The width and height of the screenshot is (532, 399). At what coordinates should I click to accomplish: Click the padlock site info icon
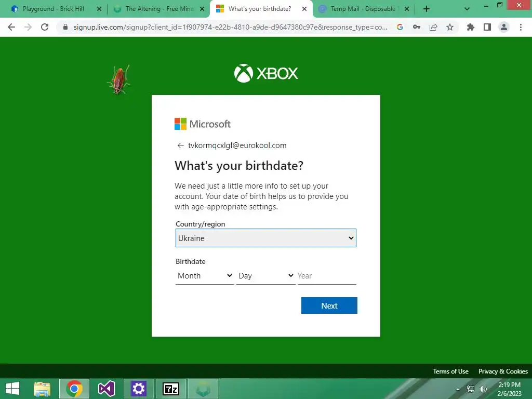point(65,27)
